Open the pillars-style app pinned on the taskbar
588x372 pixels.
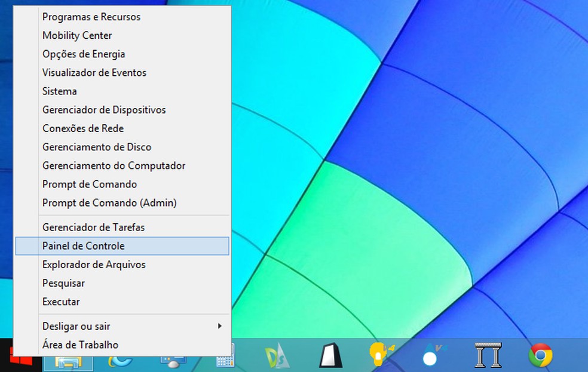[x=489, y=355]
